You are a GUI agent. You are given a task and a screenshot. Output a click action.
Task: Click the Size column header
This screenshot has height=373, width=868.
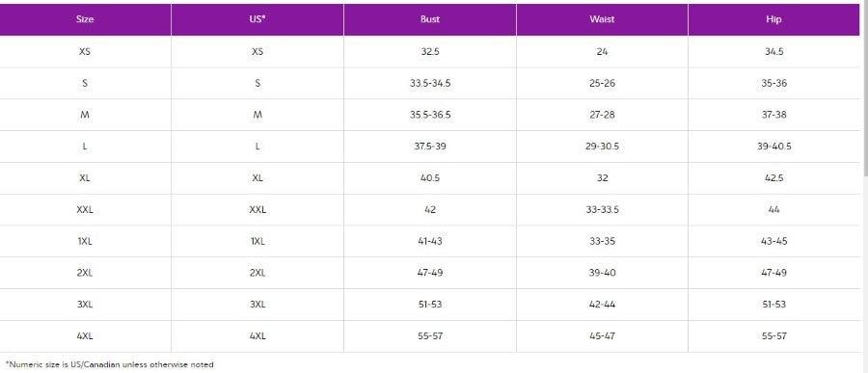(85, 19)
